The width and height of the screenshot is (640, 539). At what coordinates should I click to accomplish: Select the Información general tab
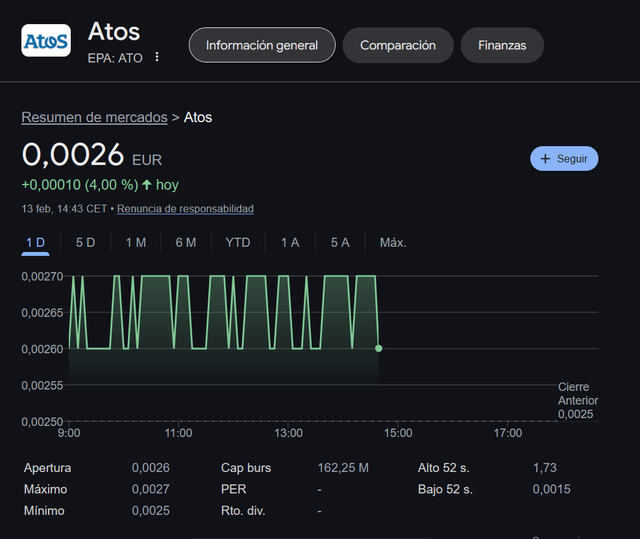[262, 45]
